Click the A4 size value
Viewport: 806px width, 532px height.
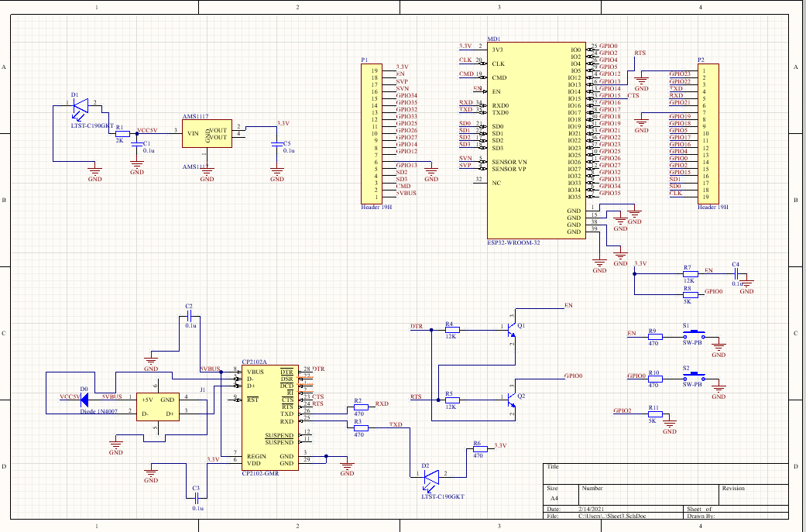(554, 498)
